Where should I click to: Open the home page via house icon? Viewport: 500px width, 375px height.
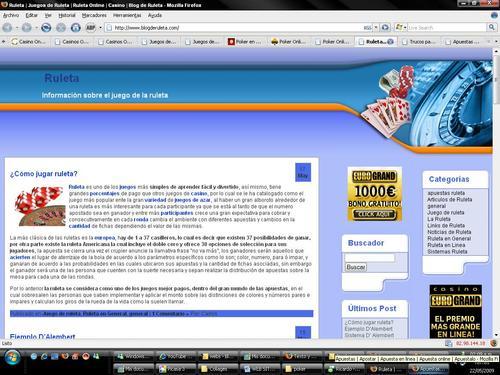[x=76, y=28]
